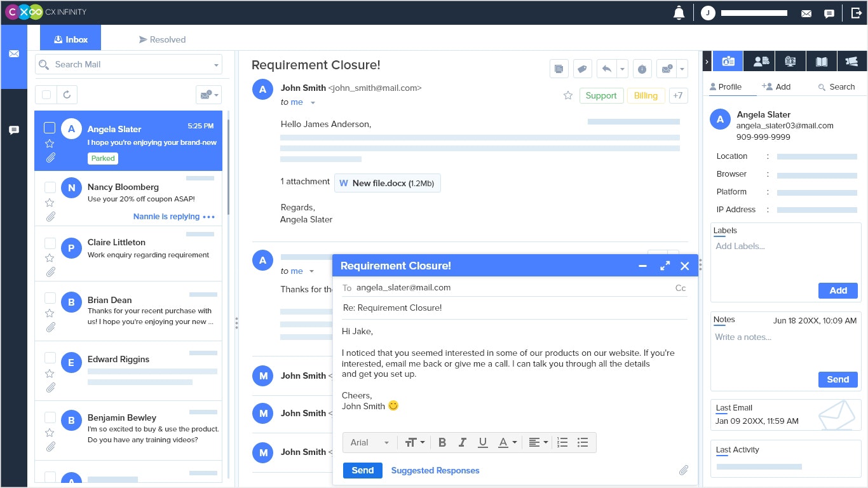Check the Brian Dean mail checkbox
Screen dimensions: 868x488
[x=50, y=297]
